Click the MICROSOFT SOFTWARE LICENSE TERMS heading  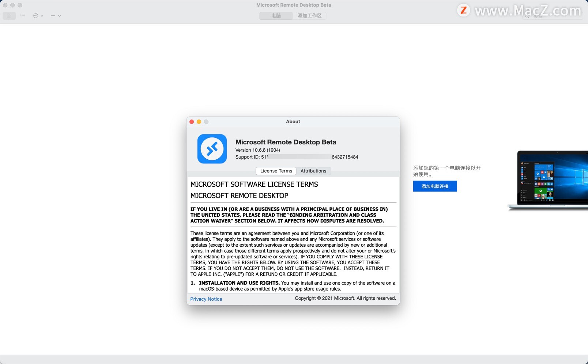tap(254, 185)
